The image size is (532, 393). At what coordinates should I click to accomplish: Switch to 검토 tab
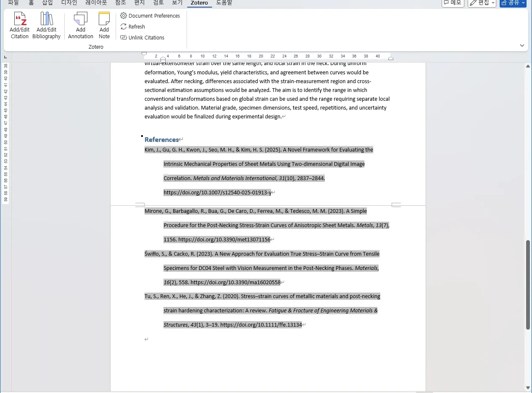[158, 3]
